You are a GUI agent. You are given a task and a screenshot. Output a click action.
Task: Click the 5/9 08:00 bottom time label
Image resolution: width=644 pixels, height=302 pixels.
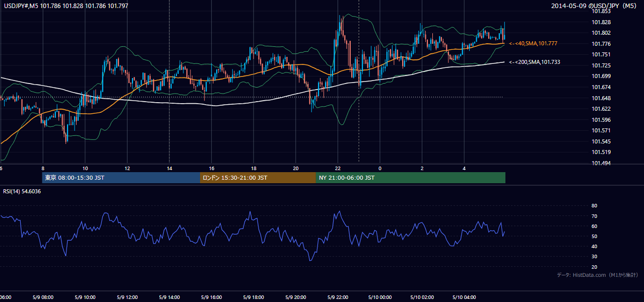pos(43,297)
